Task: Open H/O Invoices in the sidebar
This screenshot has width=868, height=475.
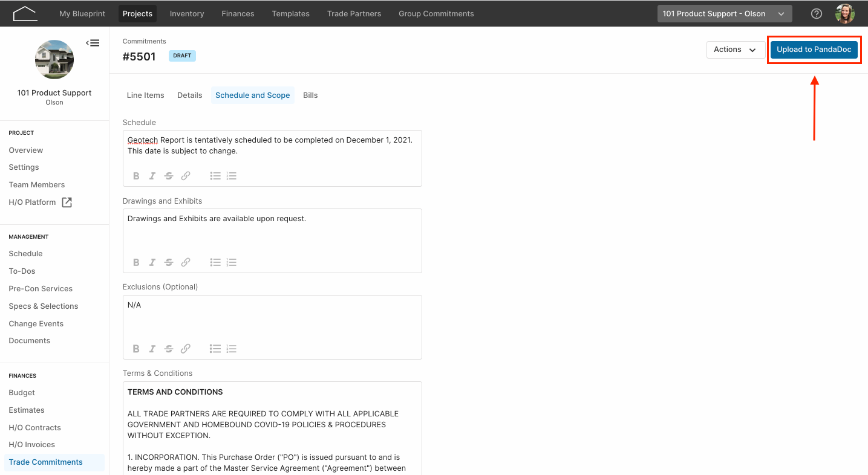Action: pos(32,445)
